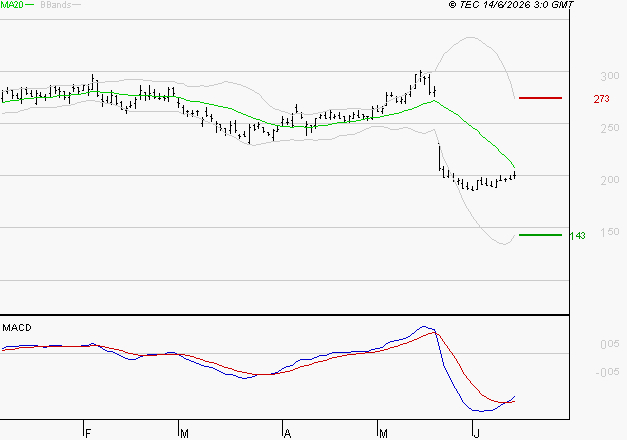Click the BBands legend label
Screen dimensions: 627x440
pyautogui.click(x=56, y=4)
